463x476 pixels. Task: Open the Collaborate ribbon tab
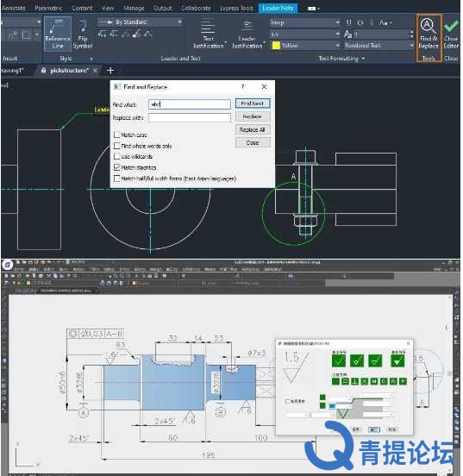point(196,9)
